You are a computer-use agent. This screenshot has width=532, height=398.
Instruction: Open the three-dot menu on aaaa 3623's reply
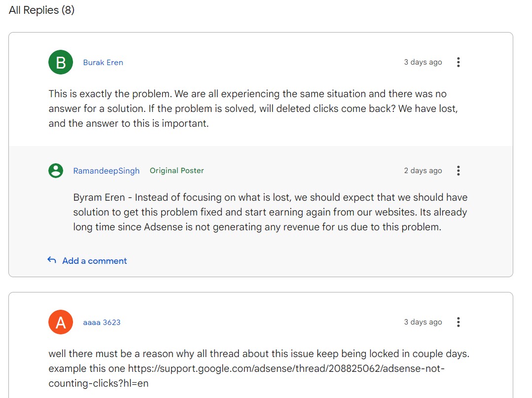pyautogui.click(x=458, y=322)
